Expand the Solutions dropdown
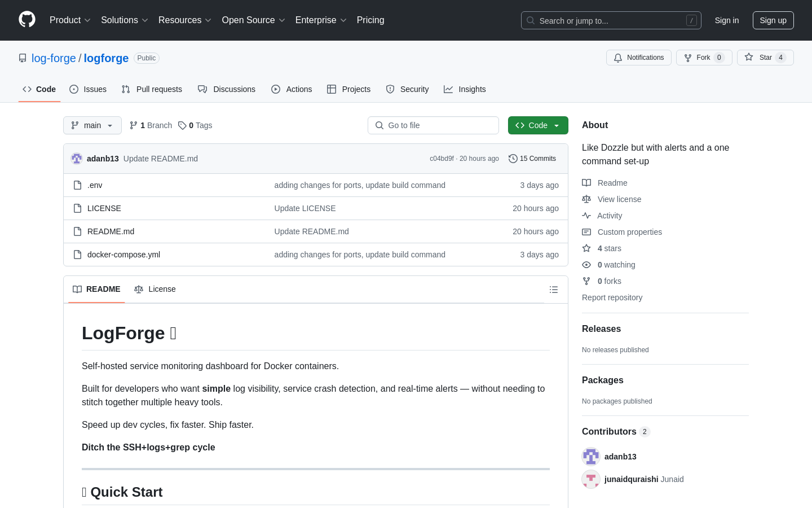This screenshot has width=812, height=508. tap(125, 20)
